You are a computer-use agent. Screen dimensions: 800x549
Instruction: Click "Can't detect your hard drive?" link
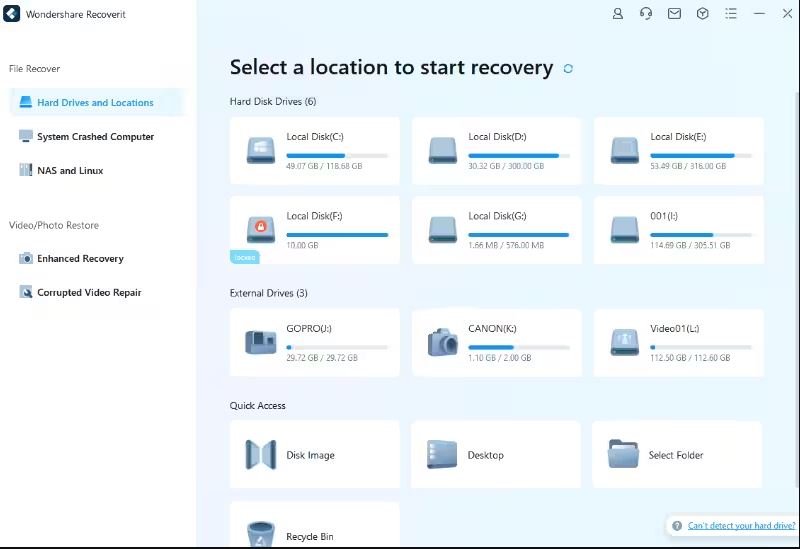738,526
